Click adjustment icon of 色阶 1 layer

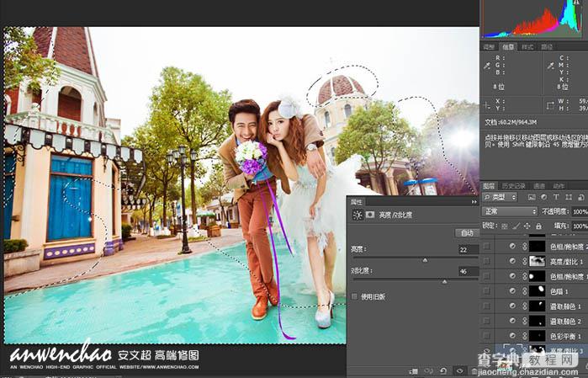pos(512,291)
